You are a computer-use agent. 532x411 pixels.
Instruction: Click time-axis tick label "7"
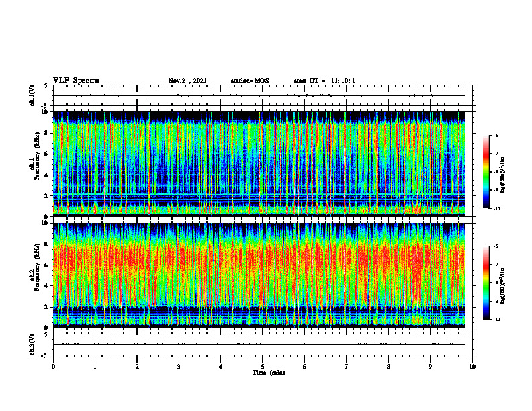point(347,367)
